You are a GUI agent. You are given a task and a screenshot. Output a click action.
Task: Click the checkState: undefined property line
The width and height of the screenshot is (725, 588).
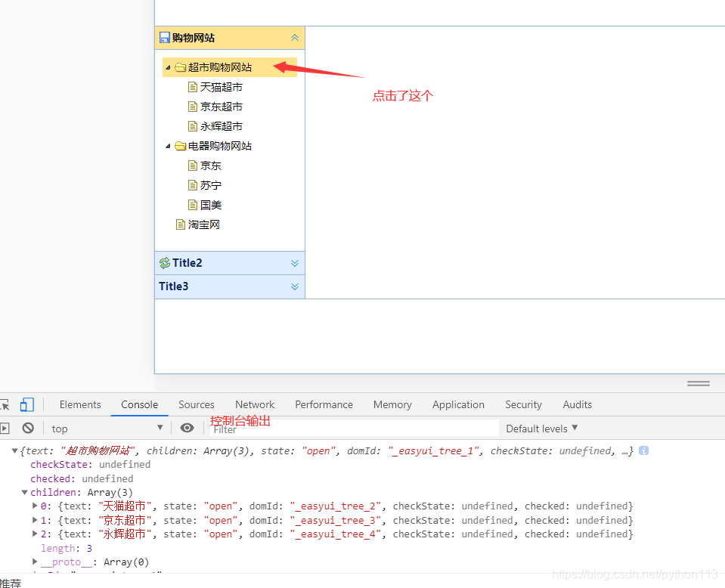[x=91, y=465]
